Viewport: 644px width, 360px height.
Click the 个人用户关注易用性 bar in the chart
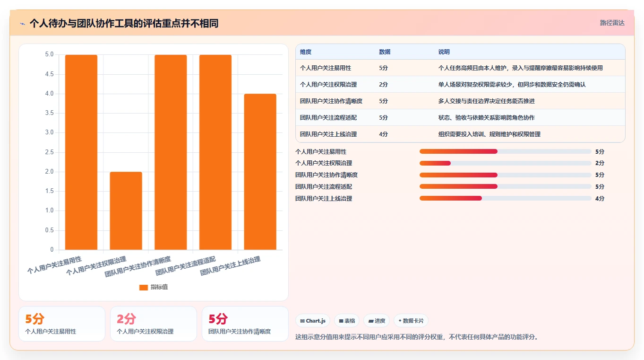[x=81, y=152]
